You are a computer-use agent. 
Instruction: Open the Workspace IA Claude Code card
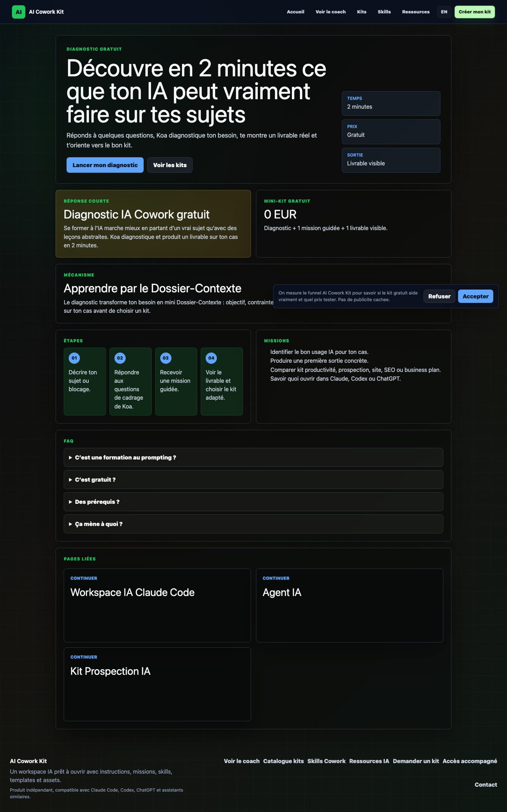click(157, 606)
